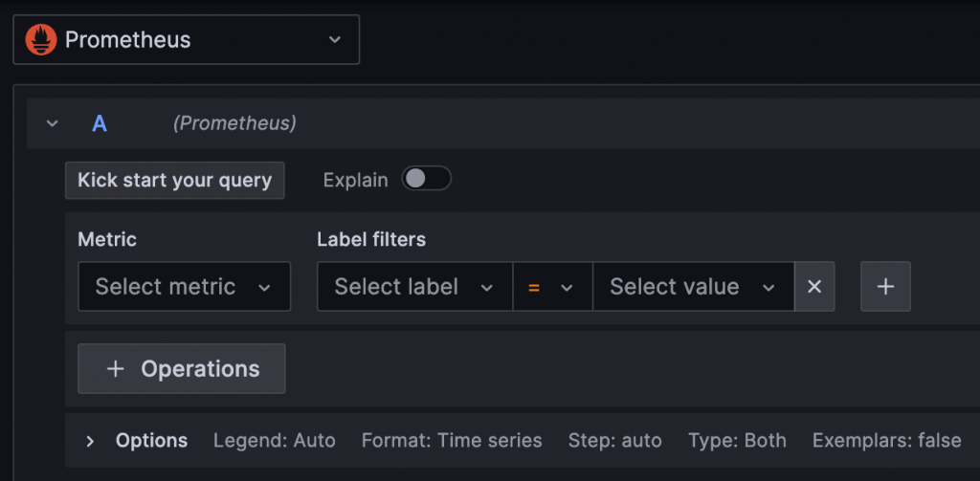This screenshot has height=481, width=980.
Task: Open the Select metric dropdown
Action: [x=184, y=287]
